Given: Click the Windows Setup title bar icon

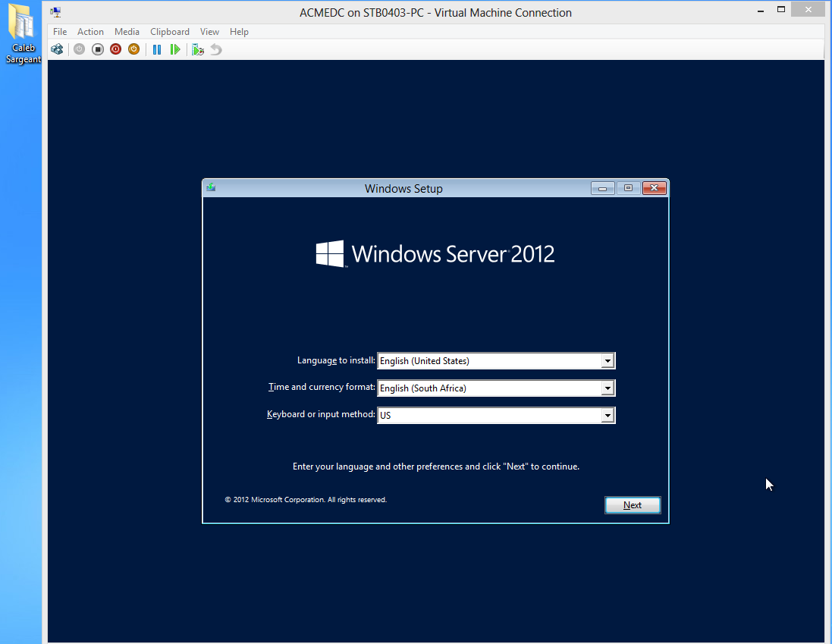Looking at the screenshot, I should (211, 187).
